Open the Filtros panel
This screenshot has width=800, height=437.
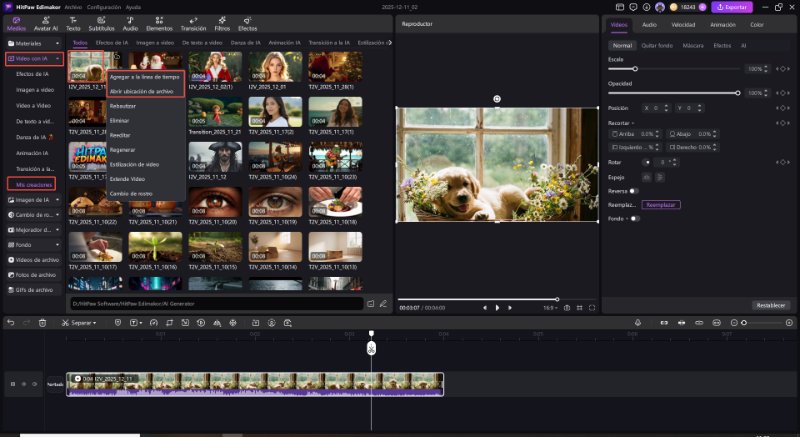222,23
